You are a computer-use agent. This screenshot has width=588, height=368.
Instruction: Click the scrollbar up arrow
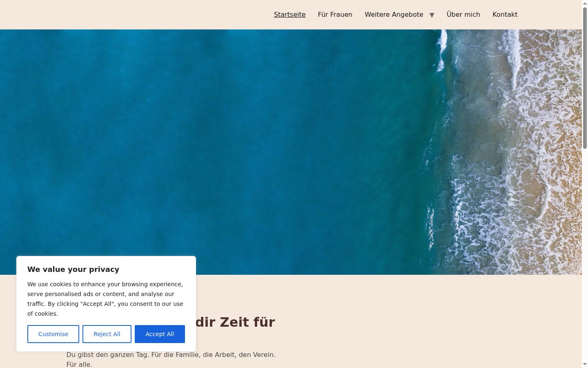tap(585, 3)
